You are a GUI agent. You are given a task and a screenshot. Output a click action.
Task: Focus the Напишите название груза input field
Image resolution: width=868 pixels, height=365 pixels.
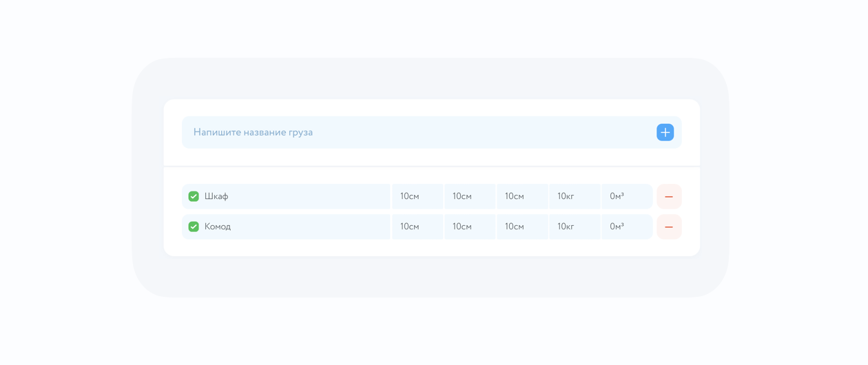click(x=432, y=132)
